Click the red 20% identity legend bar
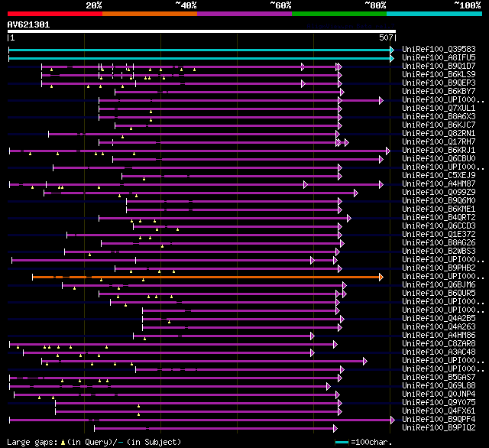Screen dimensions: 489x448 [x=55, y=14]
